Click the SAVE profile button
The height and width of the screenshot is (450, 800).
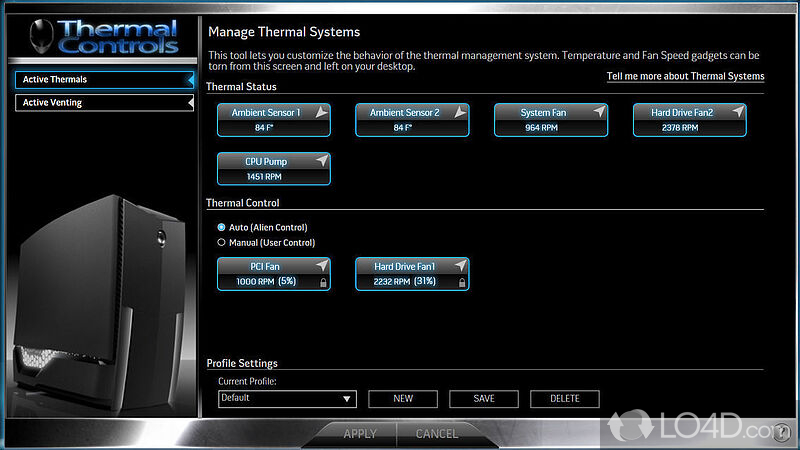(x=484, y=399)
